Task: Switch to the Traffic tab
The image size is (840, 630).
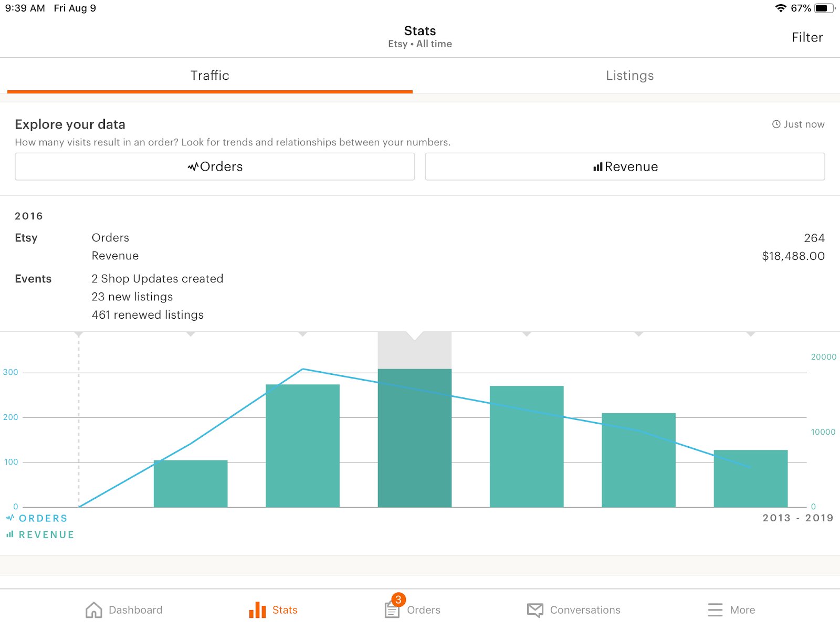Action: 210,76
